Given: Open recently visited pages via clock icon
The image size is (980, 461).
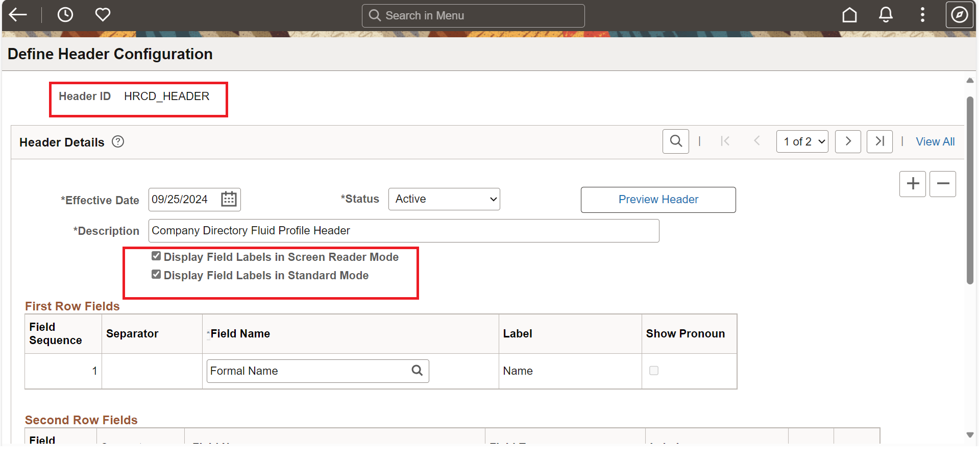Looking at the screenshot, I should point(65,14).
